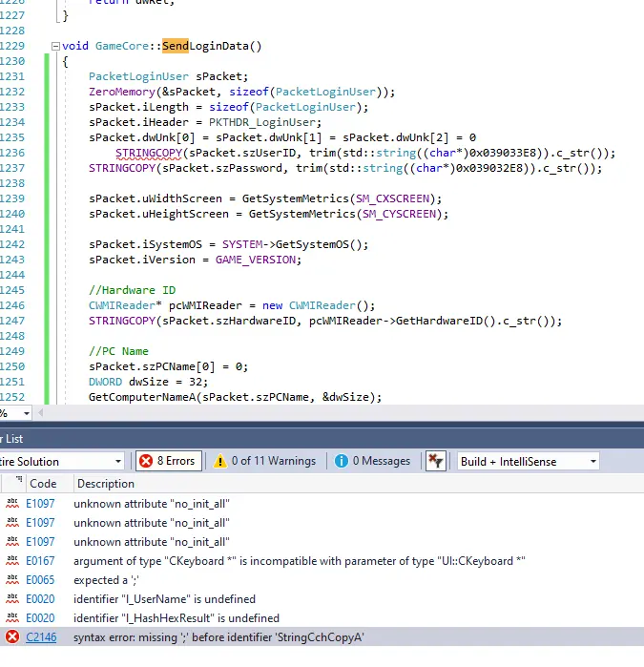644x667 pixels.
Task: Click the IntelliSense squiggle icon on the E0065 row
Action: (12, 580)
